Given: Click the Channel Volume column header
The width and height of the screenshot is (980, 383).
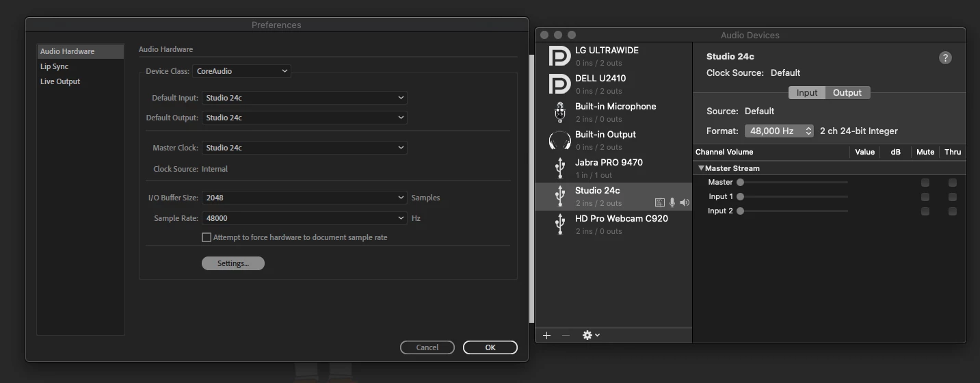Looking at the screenshot, I should pos(724,152).
